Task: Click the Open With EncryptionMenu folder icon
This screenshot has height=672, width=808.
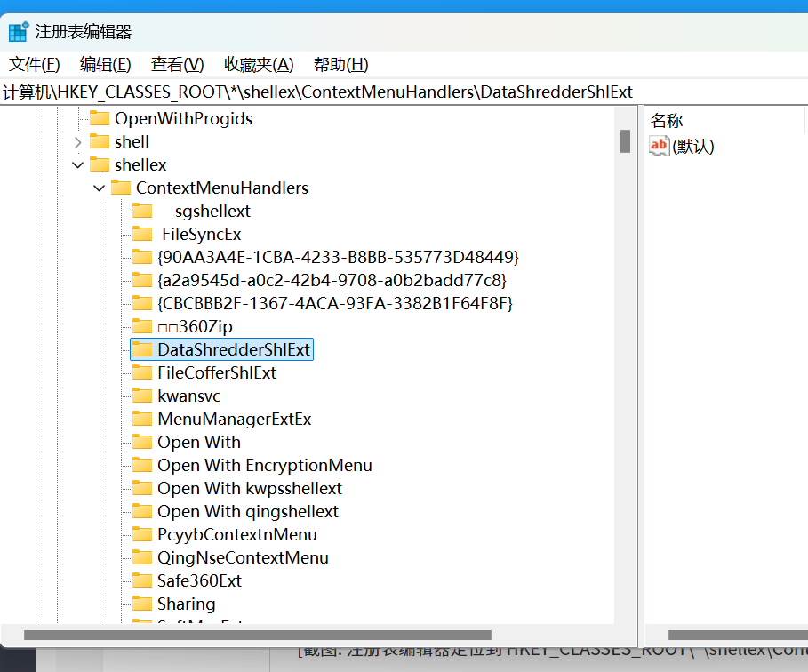Action: (x=142, y=466)
